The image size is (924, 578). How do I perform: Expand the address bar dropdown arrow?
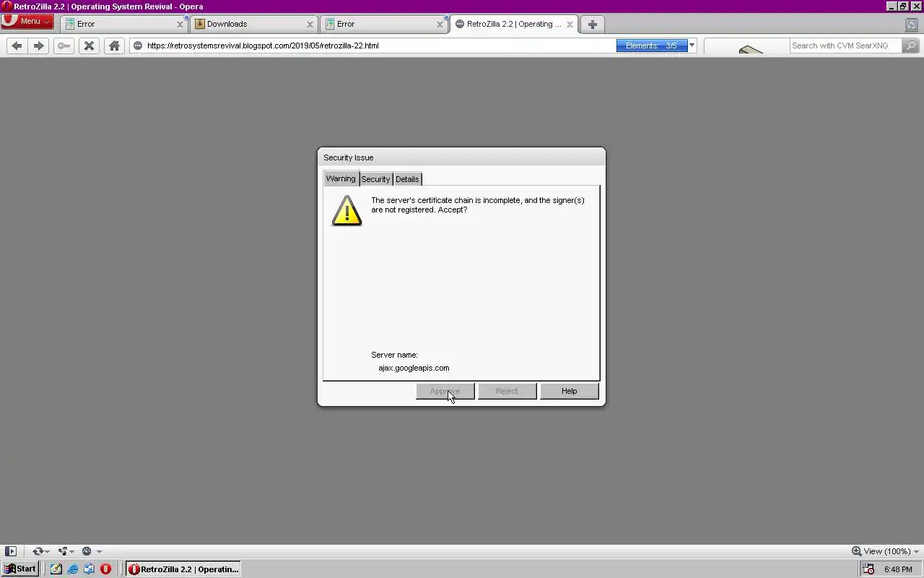(x=692, y=46)
